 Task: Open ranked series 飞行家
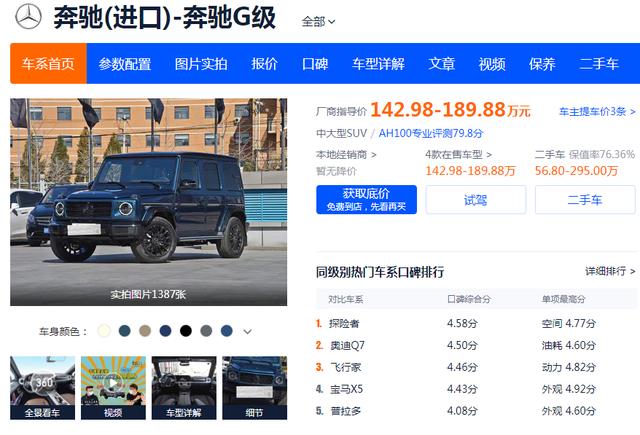click(x=345, y=367)
